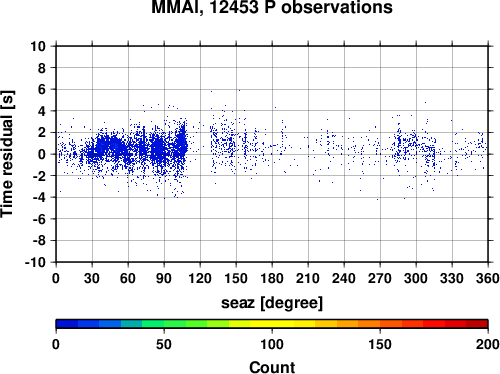Click the colorbar tick label 100
The image size is (500, 374).
[x=272, y=344]
